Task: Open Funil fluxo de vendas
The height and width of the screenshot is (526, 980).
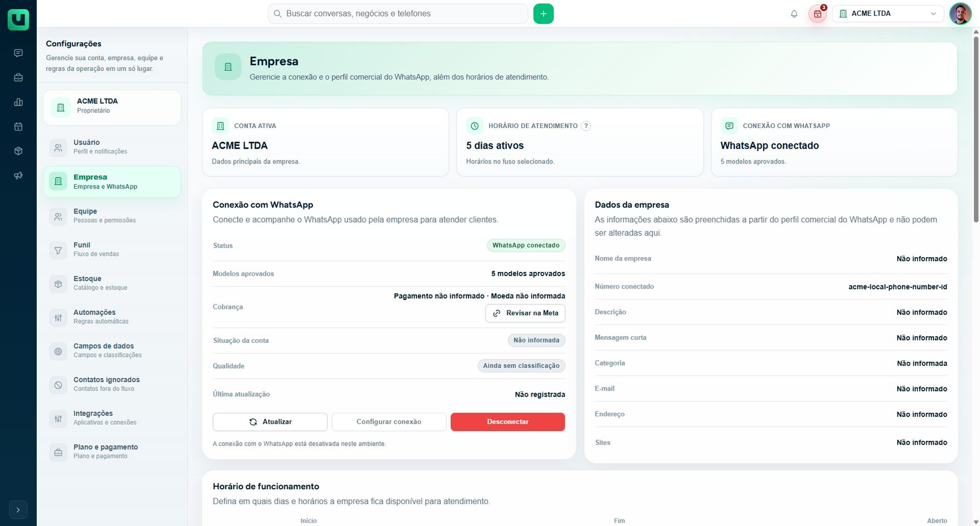Action: (112, 249)
